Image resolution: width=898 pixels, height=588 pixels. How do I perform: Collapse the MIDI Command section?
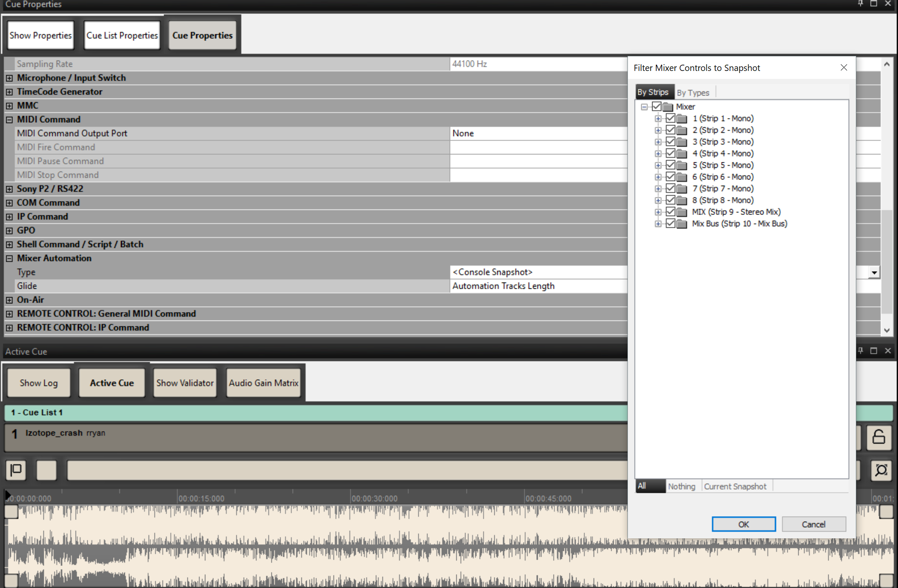pyautogui.click(x=9, y=120)
